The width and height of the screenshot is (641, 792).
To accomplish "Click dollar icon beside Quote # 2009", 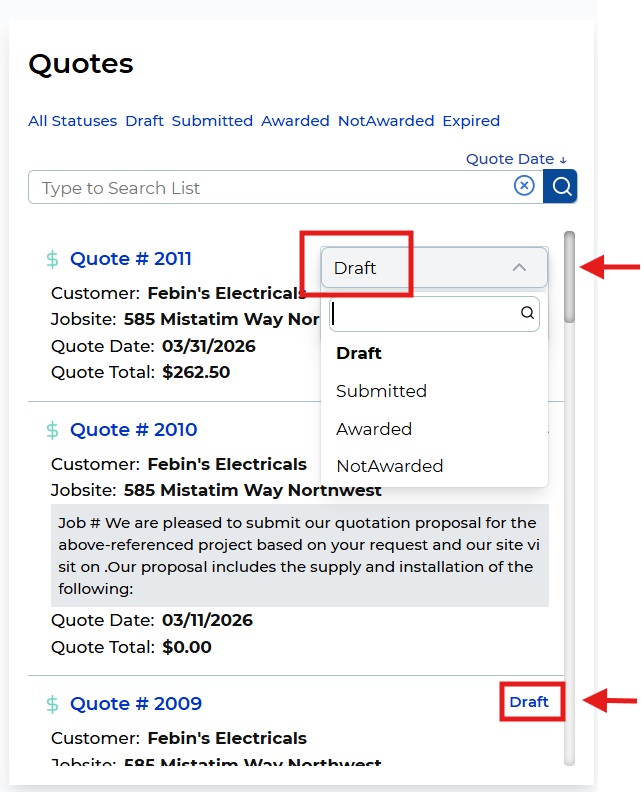I will (x=52, y=704).
